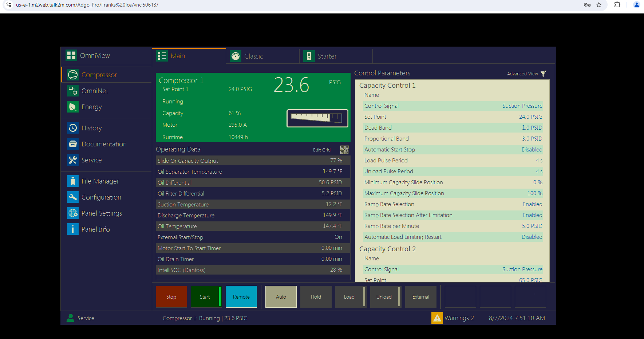Switch to the Classic tab
Screen dimensions: 644x339
[253, 56]
